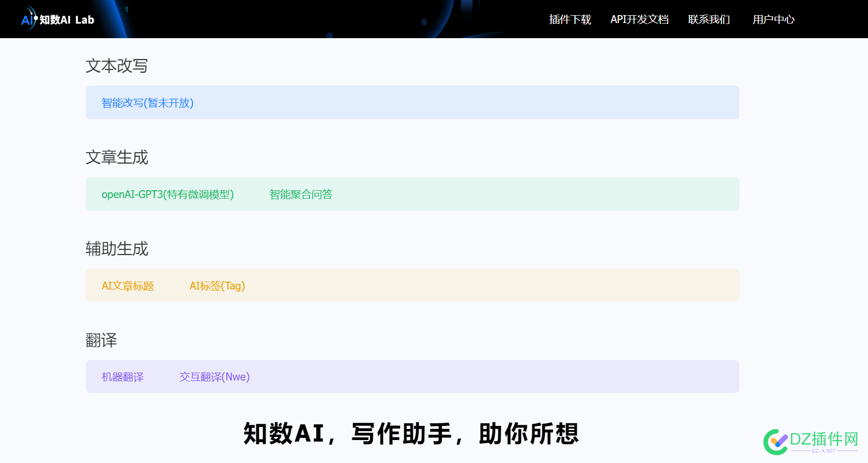Choose AI文章标题 generator

pos(128,286)
